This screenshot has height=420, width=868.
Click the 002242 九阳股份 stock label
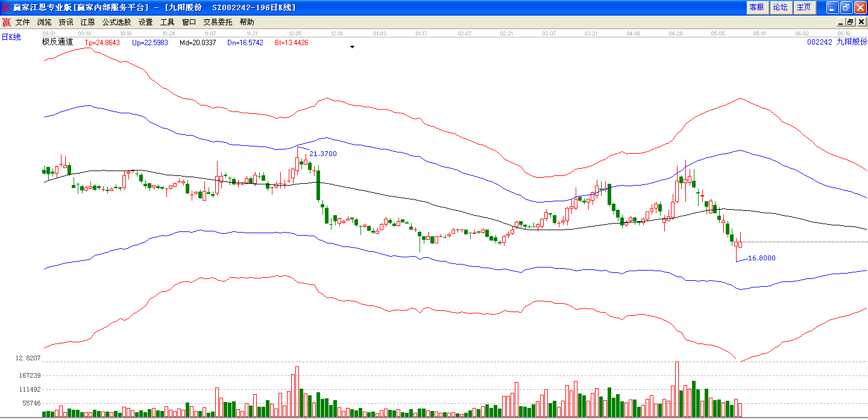point(837,42)
